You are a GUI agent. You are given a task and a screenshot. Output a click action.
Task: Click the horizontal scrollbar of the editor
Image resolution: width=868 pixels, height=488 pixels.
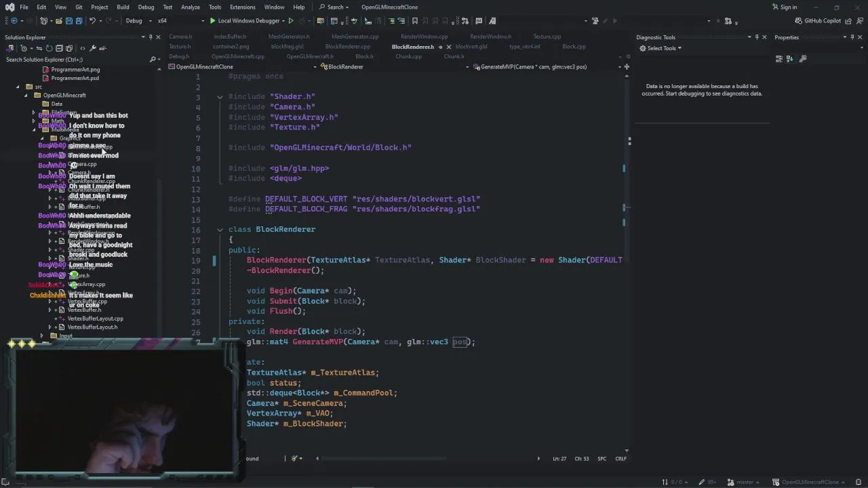coord(428,459)
